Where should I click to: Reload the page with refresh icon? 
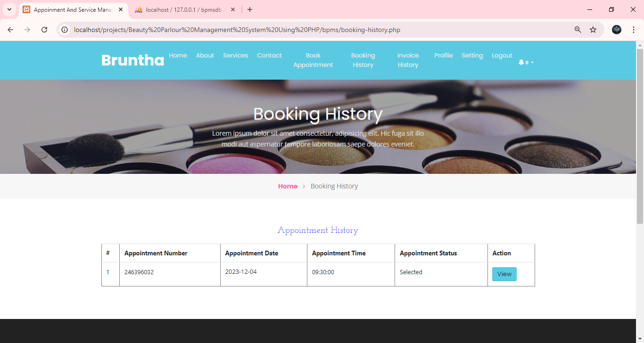click(44, 30)
